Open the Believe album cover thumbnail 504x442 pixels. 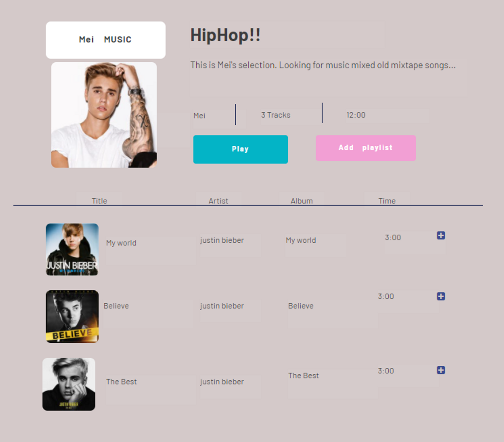(x=72, y=317)
